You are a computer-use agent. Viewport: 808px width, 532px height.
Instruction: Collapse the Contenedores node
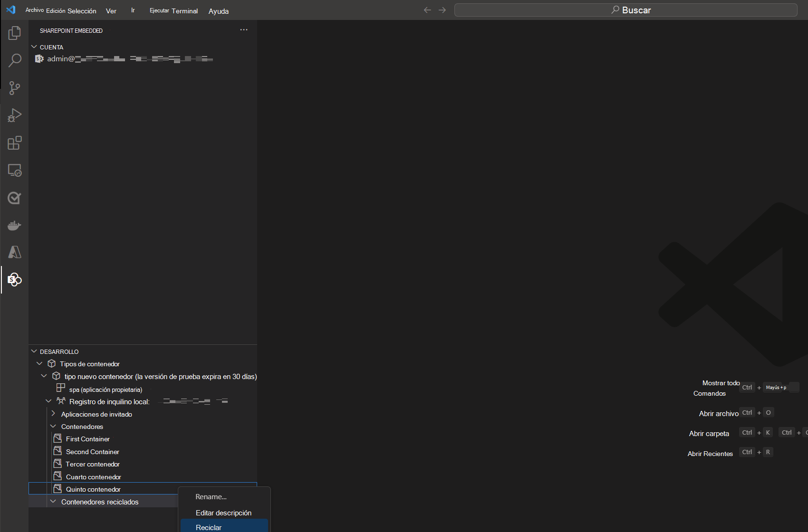[x=53, y=426]
